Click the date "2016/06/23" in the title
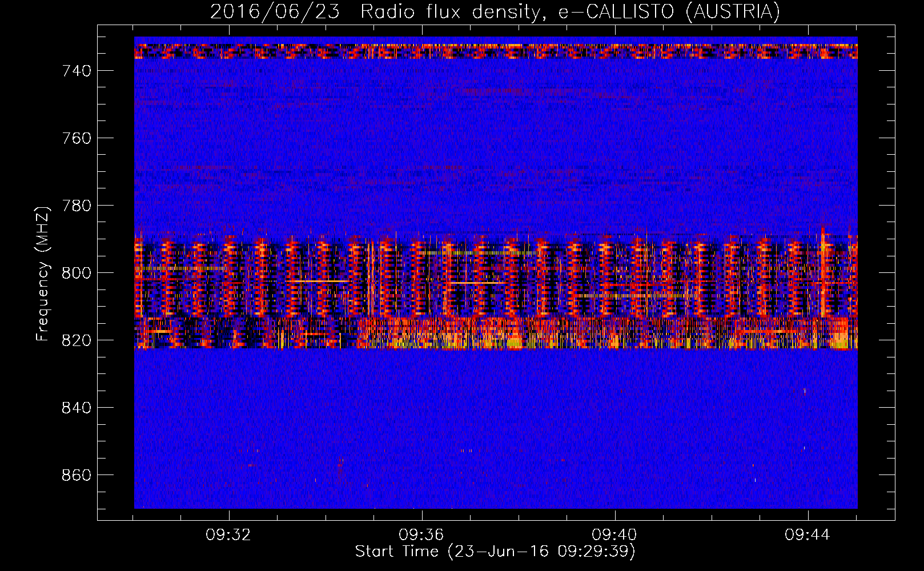 275,12
